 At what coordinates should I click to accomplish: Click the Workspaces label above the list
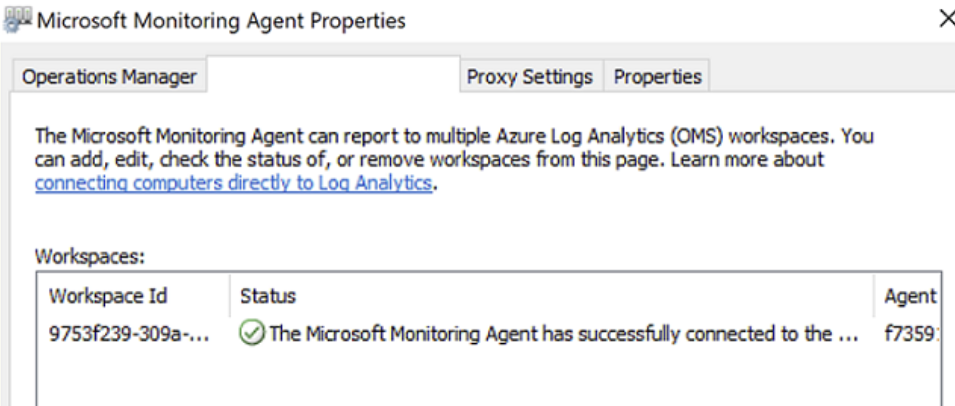[x=90, y=256]
